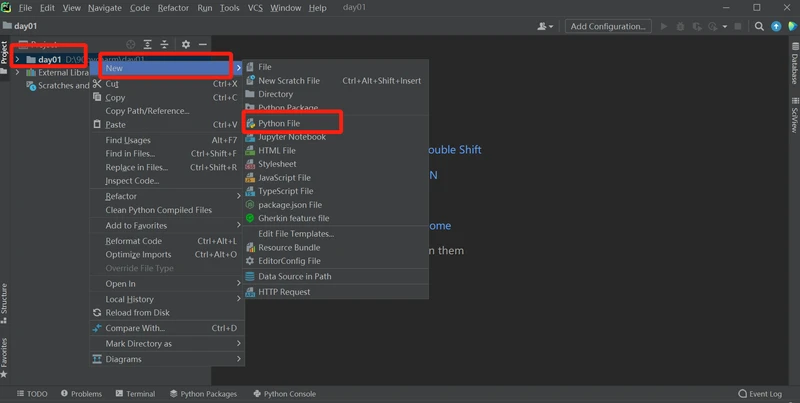Click the Add Configuration button
Screen dimensions: 800x403
pos(608,26)
